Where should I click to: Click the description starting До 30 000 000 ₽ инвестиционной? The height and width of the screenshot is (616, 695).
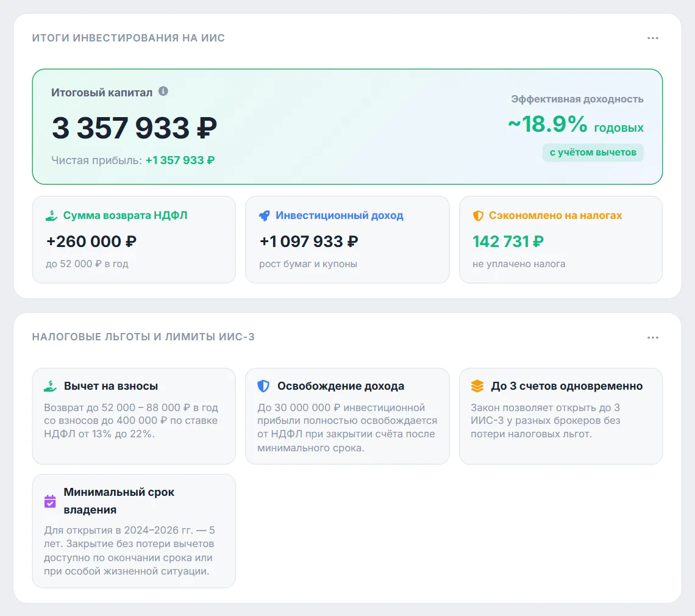coord(347,428)
